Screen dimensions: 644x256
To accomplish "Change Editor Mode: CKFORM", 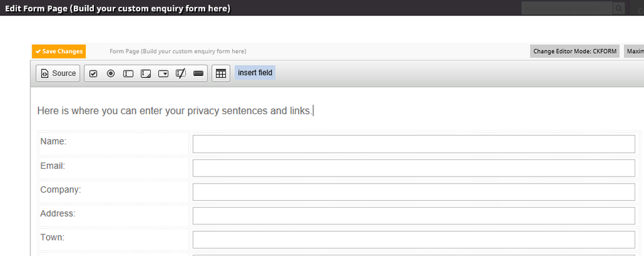I will pos(575,52).
